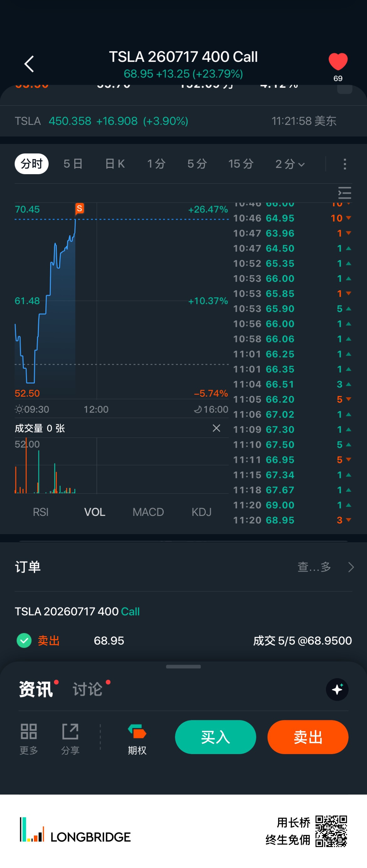Screen dimensions: 367x868
Task: Tap the trade row 11:10 67.50
Action: [x=292, y=444]
